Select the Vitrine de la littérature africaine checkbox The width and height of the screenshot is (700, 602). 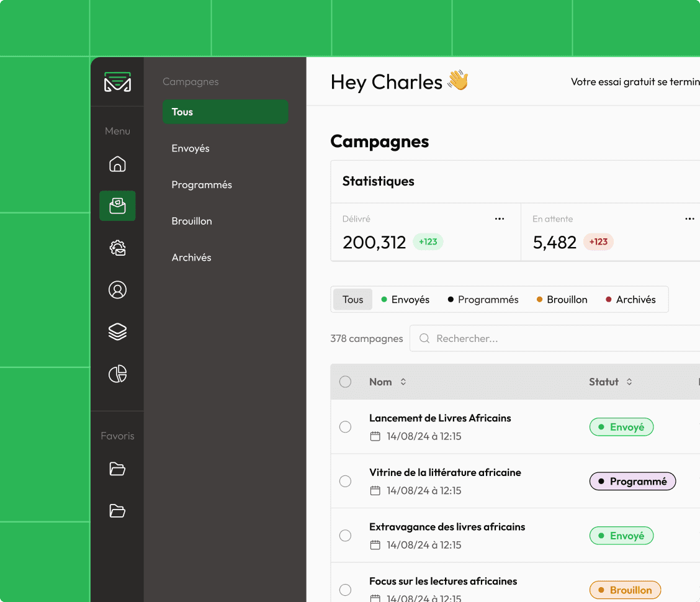(x=345, y=482)
